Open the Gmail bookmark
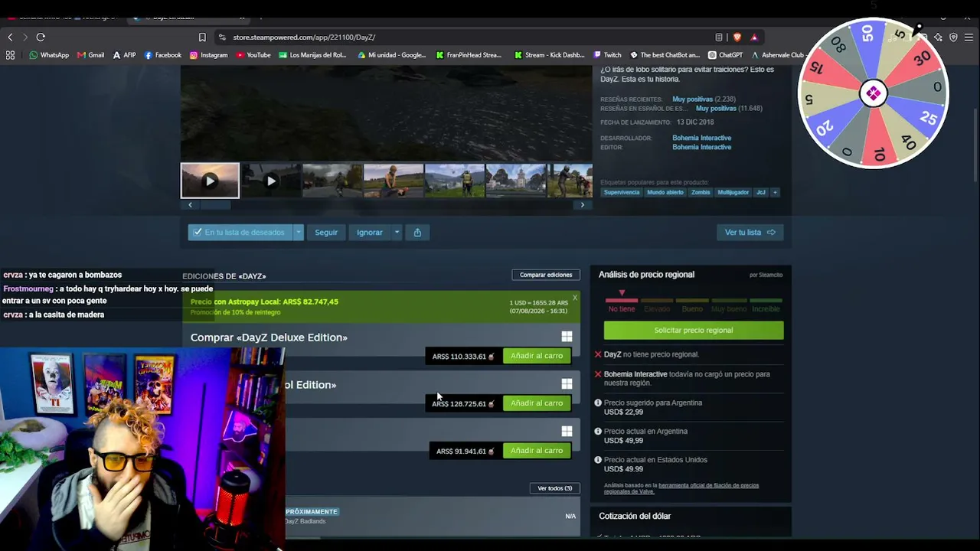This screenshot has height=551, width=980. [91, 55]
